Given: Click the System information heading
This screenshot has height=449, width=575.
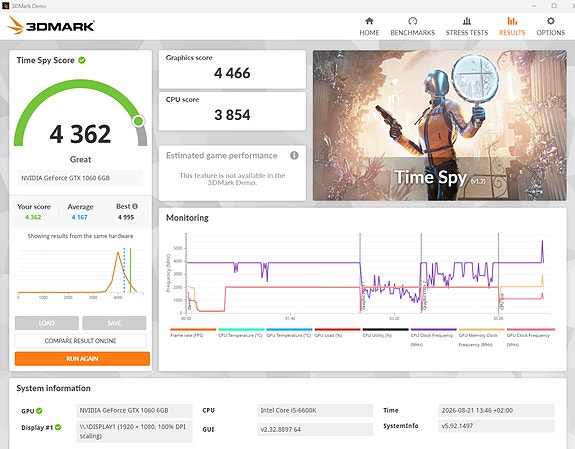Looking at the screenshot, I should (x=53, y=388).
